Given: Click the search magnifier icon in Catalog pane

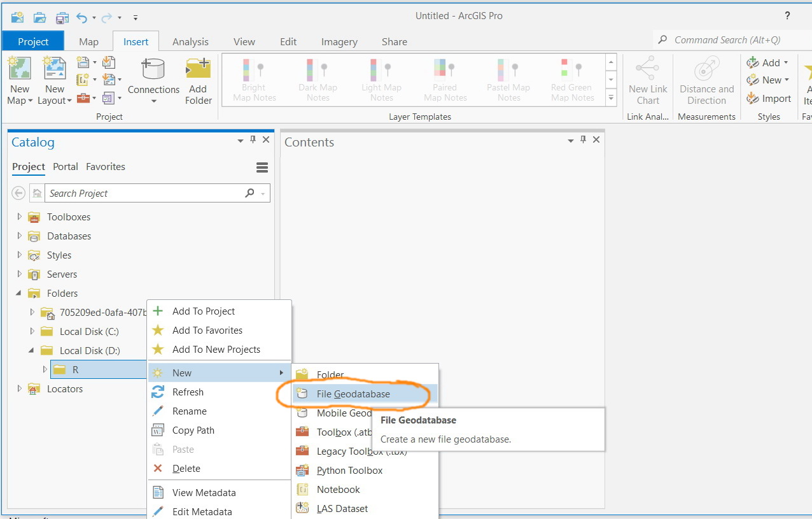Looking at the screenshot, I should click(x=249, y=193).
